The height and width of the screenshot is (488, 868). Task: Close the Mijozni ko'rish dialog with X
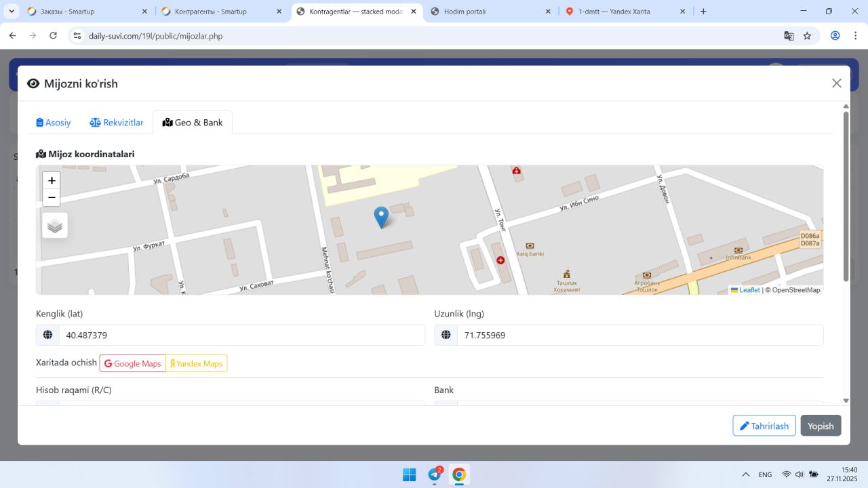[x=836, y=83]
